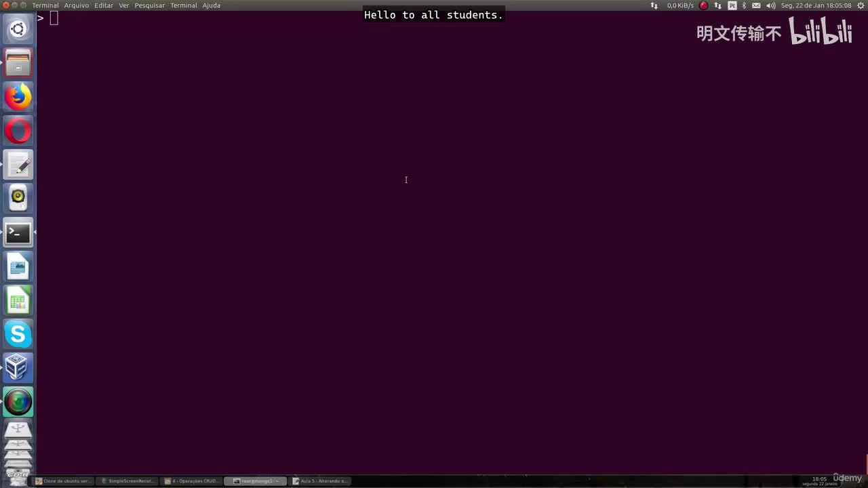
Task: Close the terminal window
Action: point(6,5)
